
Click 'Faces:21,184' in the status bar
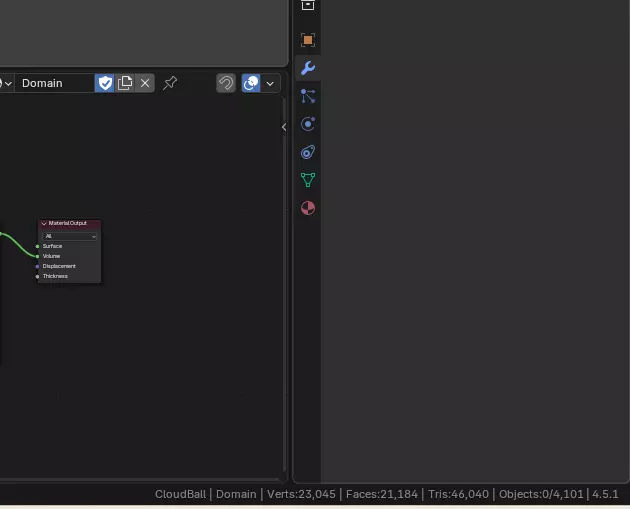click(x=382, y=494)
